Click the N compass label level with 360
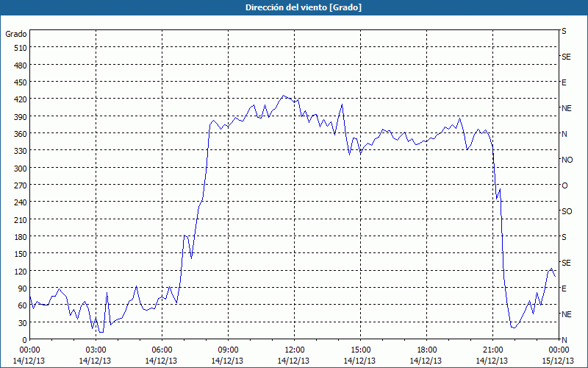Screen dimensions: 588x368 [564, 134]
